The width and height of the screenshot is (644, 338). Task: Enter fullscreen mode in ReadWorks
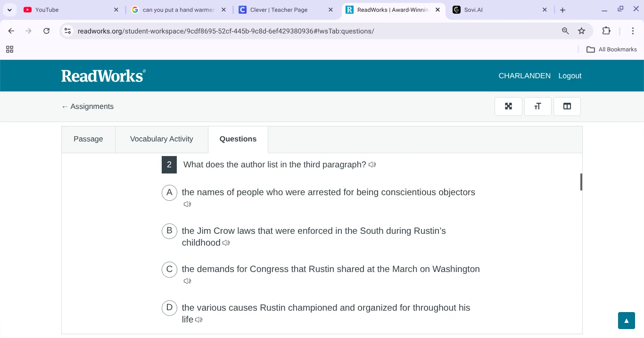tap(508, 106)
